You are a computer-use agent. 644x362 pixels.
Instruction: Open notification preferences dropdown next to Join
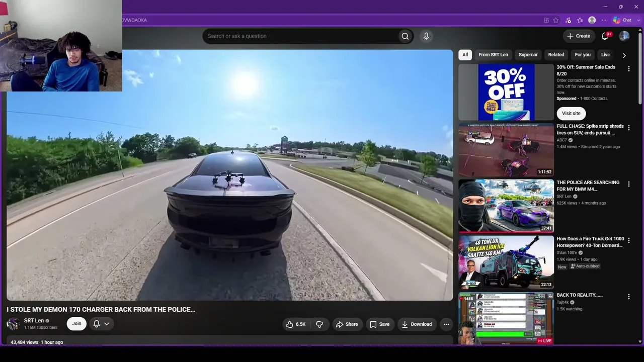101,324
